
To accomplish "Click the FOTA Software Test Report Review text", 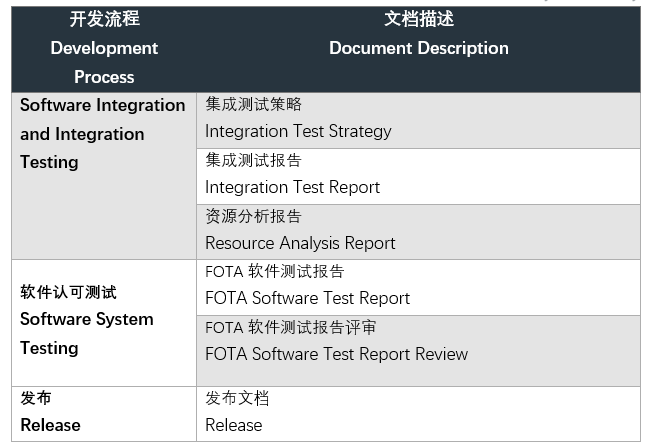I will click(336, 354).
